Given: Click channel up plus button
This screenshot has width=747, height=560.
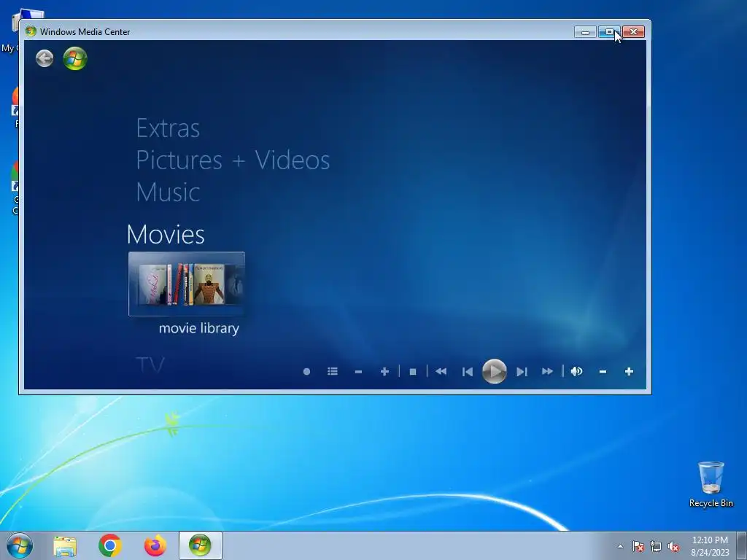Looking at the screenshot, I should pos(384,371).
